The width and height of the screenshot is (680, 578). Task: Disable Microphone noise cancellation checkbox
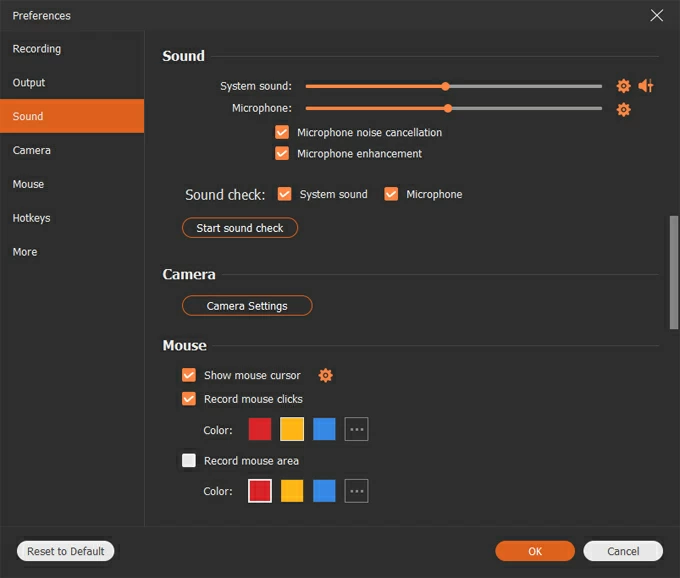click(282, 132)
